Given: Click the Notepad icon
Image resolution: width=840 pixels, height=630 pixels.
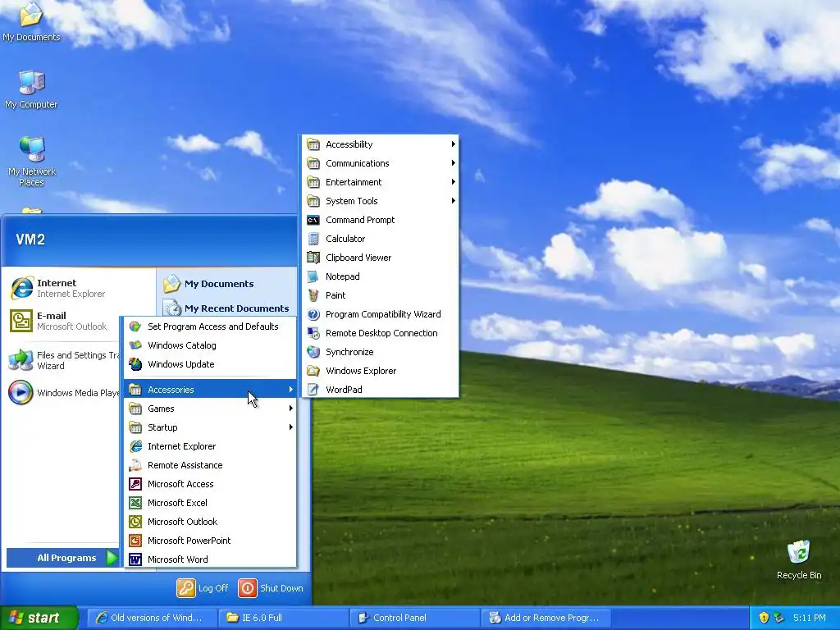Looking at the screenshot, I should click(x=313, y=276).
